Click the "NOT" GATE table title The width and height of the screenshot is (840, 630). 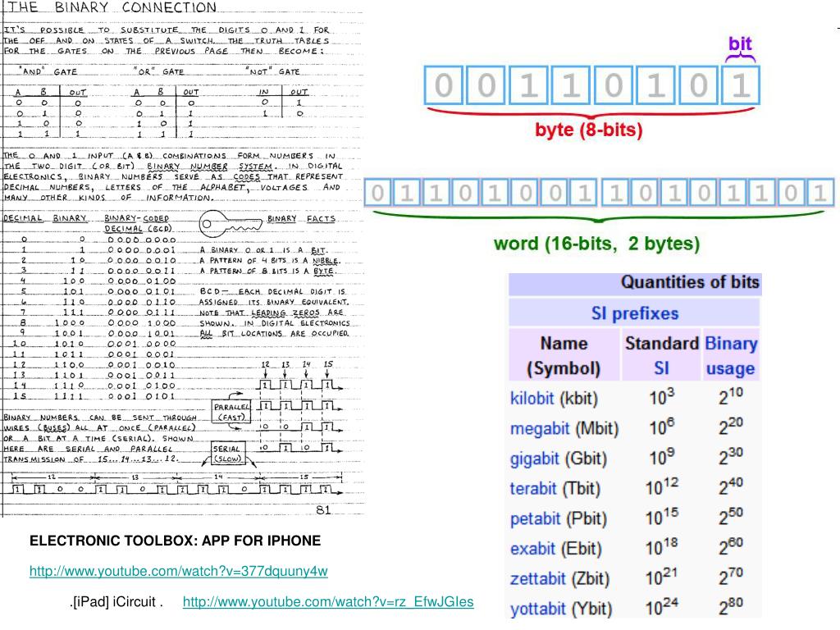(x=273, y=71)
